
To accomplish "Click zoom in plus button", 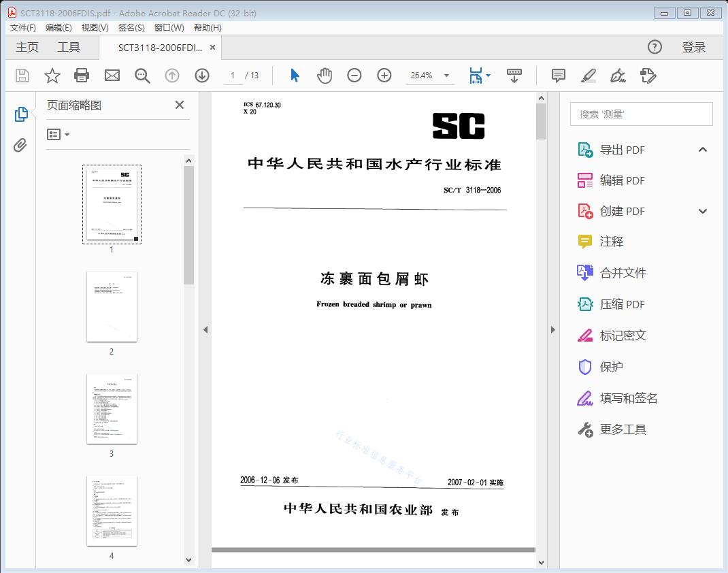I will 384,76.
